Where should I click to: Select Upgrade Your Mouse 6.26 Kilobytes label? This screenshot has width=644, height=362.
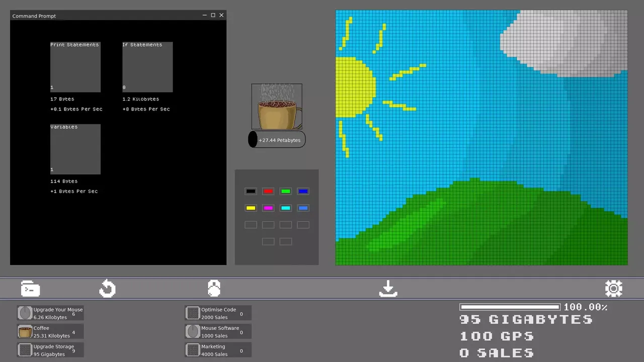tap(58, 313)
